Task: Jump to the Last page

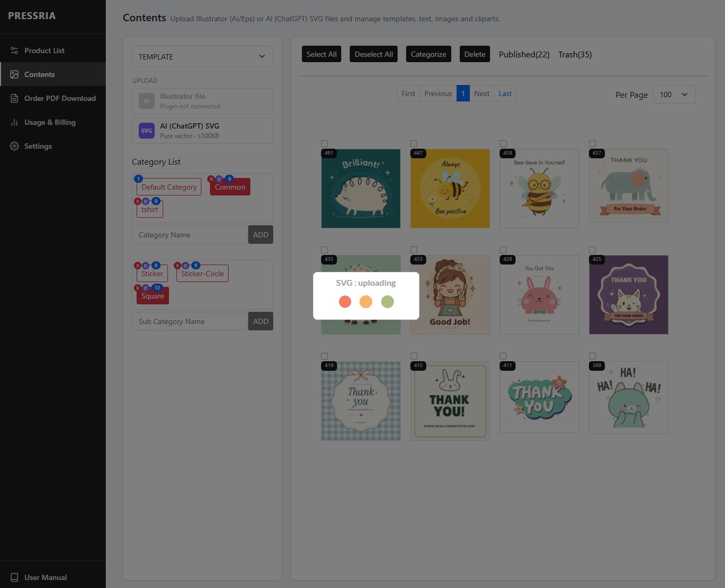Action: click(505, 93)
